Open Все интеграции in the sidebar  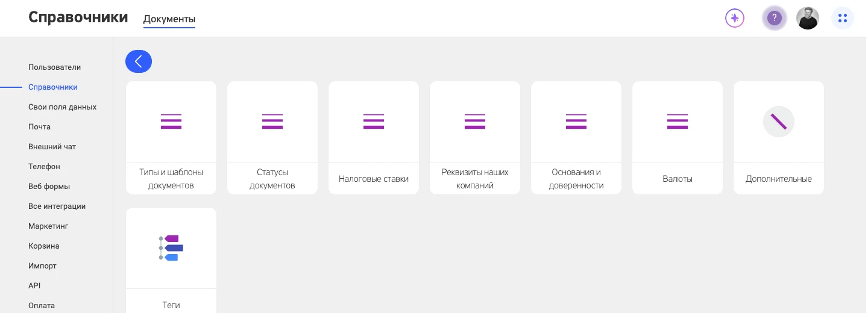(57, 206)
